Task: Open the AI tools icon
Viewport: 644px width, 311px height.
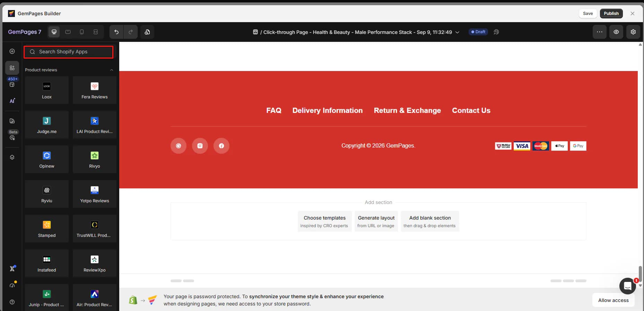Action: tap(12, 101)
